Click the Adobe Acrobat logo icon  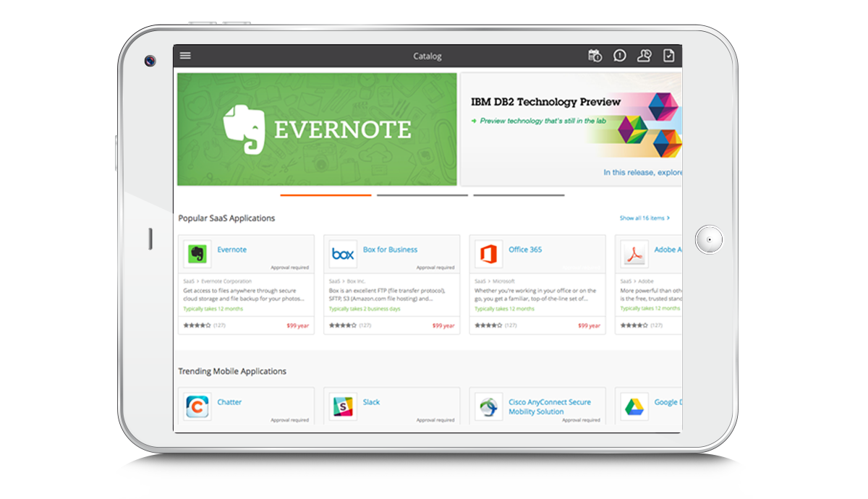(x=634, y=254)
